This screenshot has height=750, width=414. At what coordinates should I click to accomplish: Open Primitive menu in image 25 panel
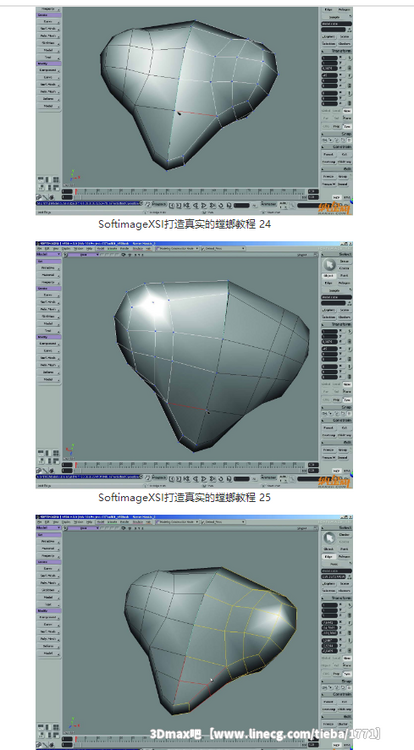(x=49, y=268)
